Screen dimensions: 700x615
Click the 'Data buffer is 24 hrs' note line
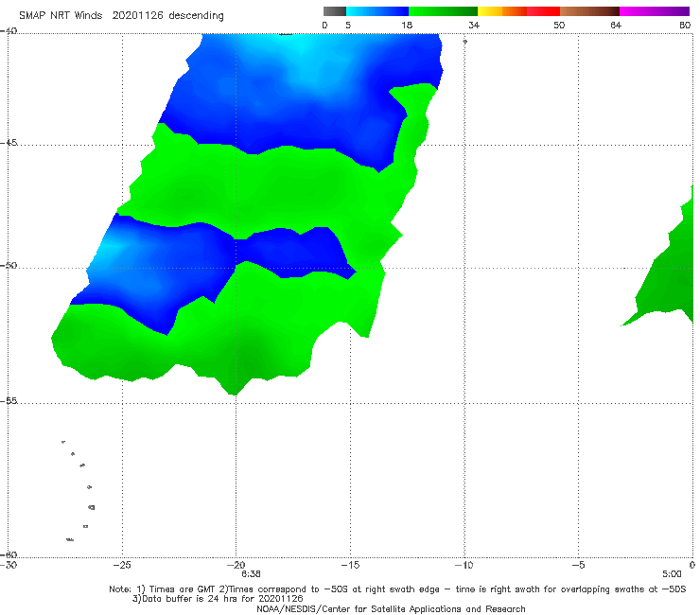[218, 599]
